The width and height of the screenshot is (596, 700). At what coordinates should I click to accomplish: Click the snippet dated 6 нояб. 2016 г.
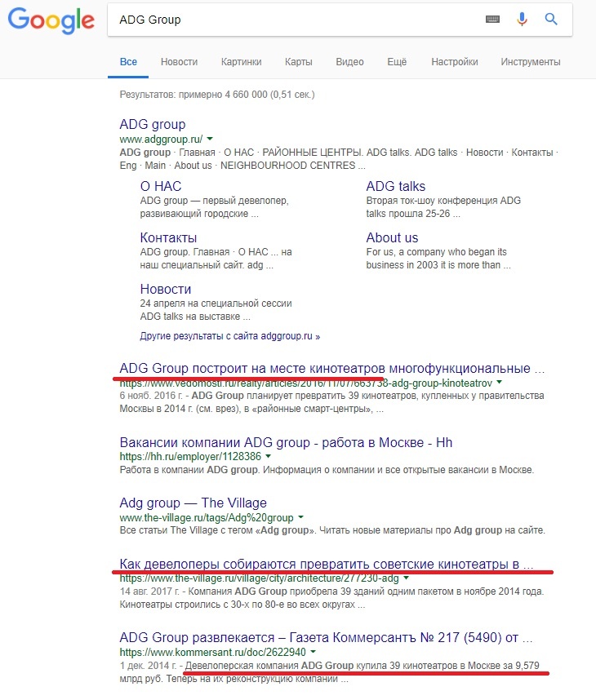(x=331, y=402)
